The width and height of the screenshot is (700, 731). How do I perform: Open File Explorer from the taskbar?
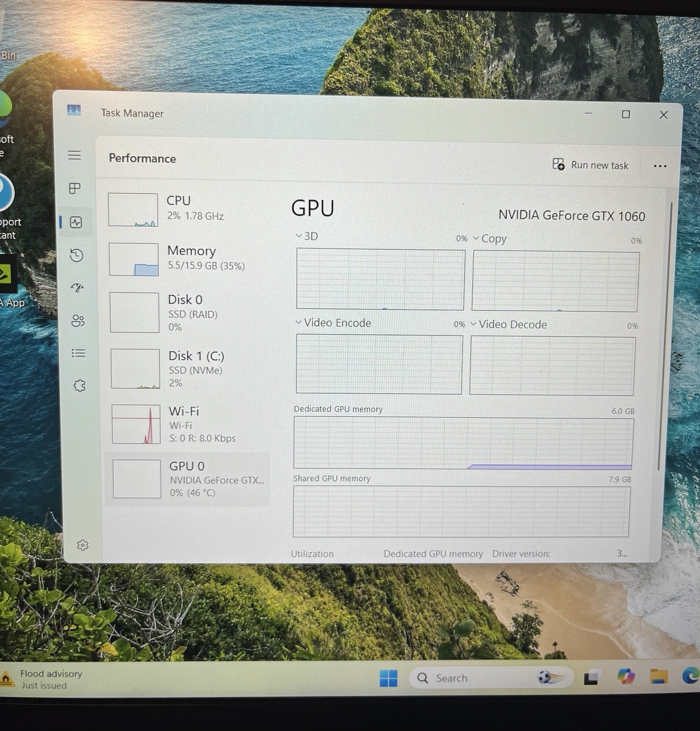659,676
